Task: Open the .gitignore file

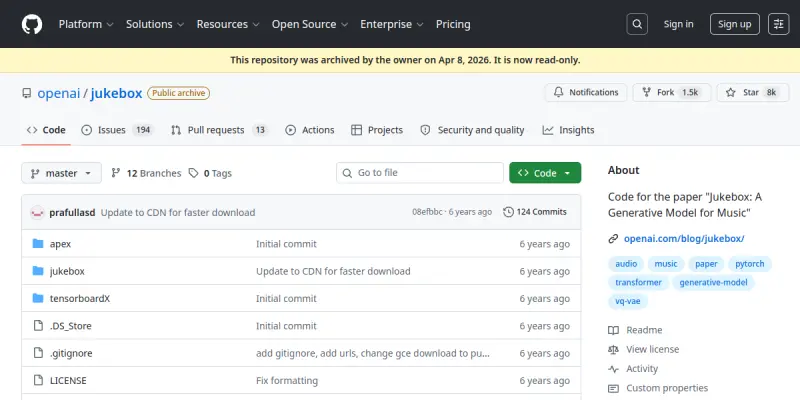Action: 71,353
